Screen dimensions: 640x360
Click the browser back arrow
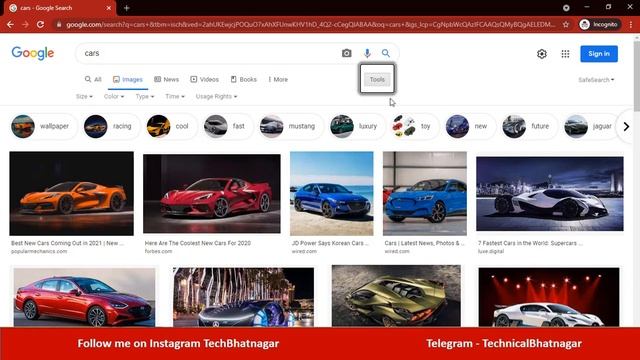[10, 24]
